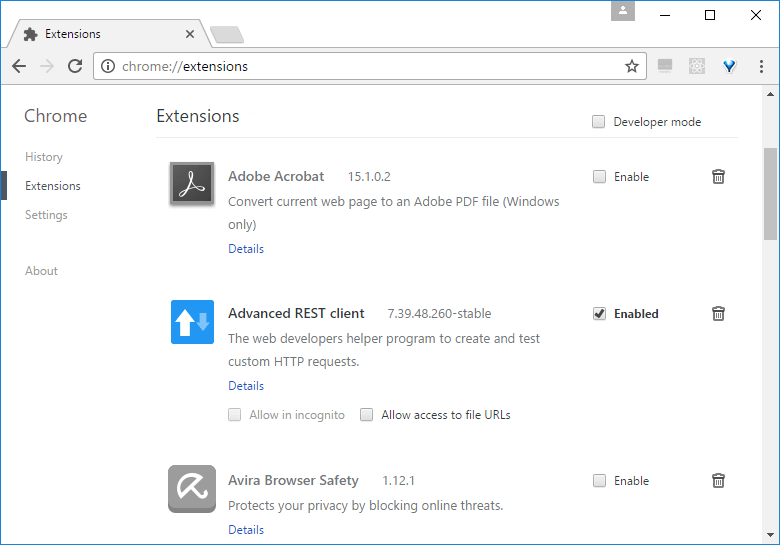Click the Adobe Acrobat extension icon
This screenshot has height=545, width=780.
point(192,183)
